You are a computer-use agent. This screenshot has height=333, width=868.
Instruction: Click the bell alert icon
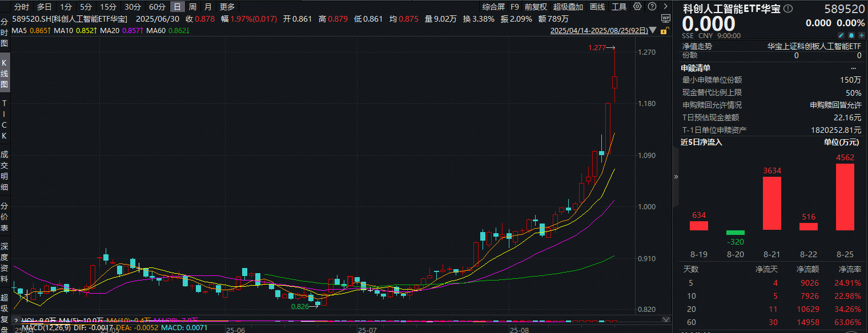point(850,35)
